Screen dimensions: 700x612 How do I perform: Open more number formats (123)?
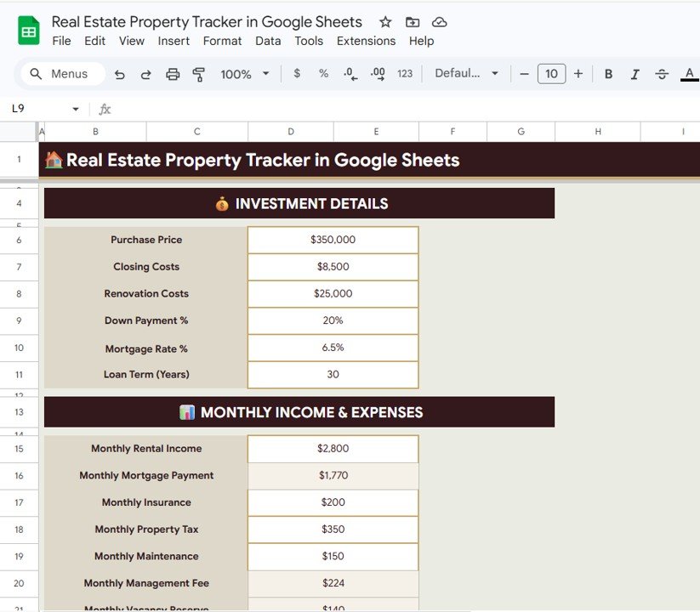(x=405, y=74)
